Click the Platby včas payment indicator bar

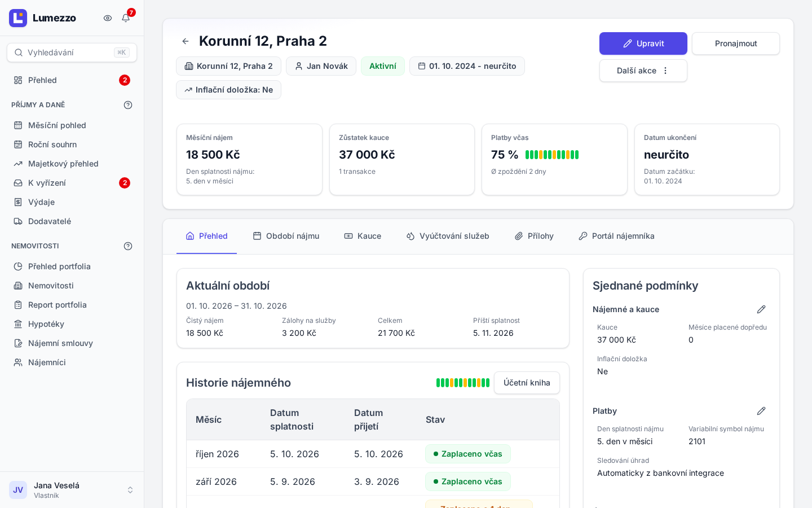pyautogui.click(x=552, y=155)
